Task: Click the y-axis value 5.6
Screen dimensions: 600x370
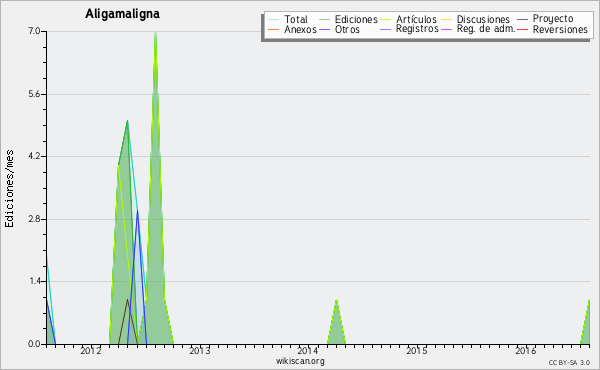Action: (34, 94)
